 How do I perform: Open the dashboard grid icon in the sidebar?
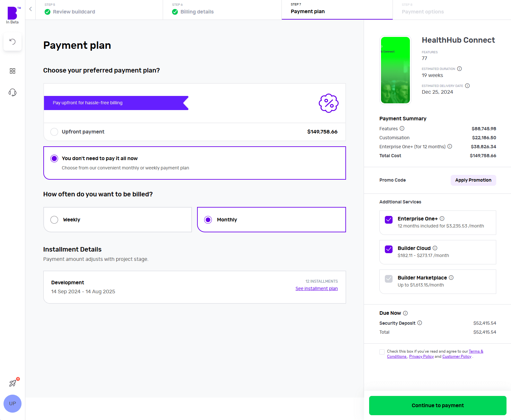pos(13,71)
